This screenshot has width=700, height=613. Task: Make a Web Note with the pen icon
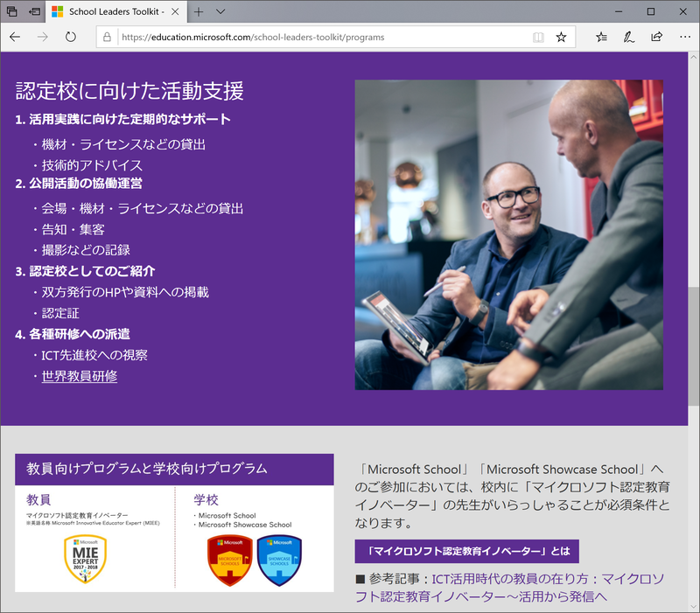coord(628,37)
